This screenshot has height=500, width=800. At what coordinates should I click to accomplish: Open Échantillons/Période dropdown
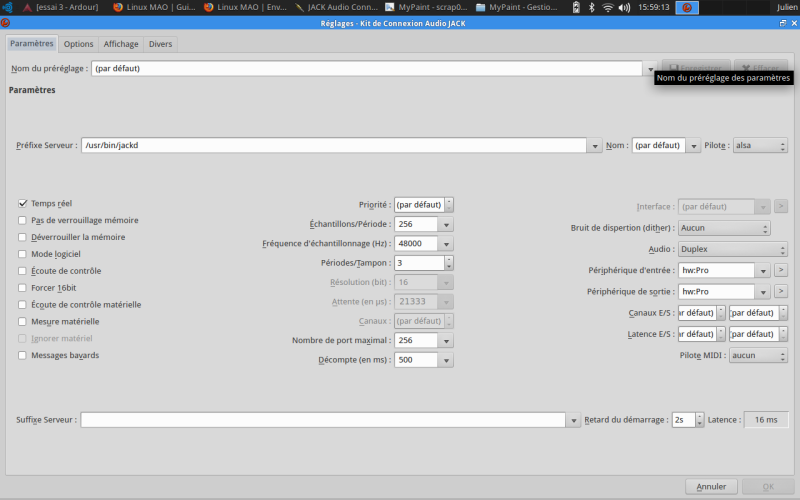(446, 224)
